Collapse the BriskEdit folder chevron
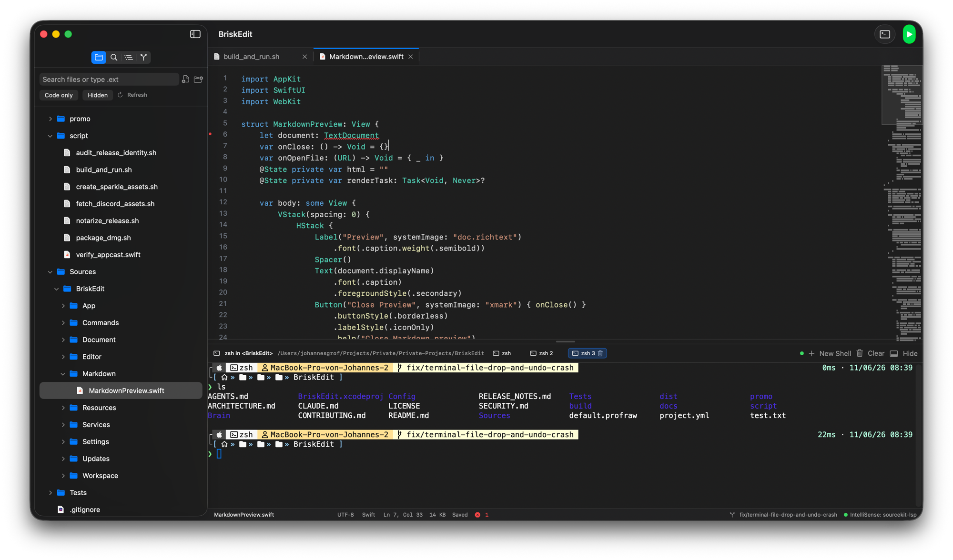 pyautogui.click(x=57, y=289)
